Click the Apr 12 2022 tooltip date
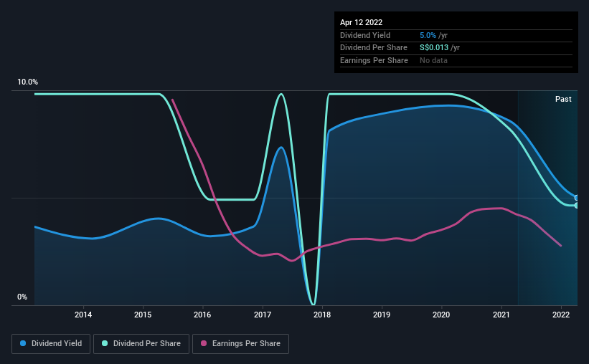This screenshot has width=589, height=364. coord(361,22)
